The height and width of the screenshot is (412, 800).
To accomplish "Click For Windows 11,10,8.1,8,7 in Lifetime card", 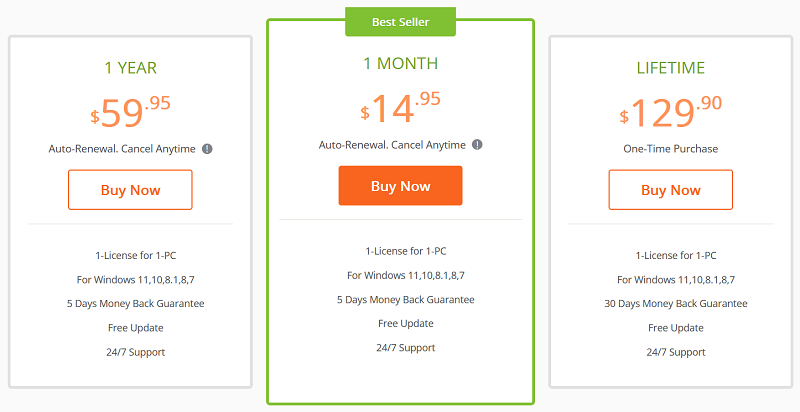I will pos(676,279).
